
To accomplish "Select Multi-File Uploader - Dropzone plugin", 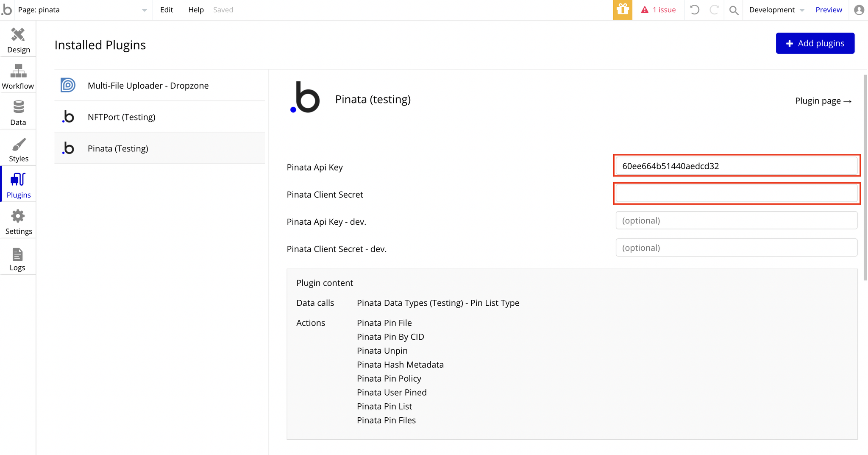I will [159, 85].
